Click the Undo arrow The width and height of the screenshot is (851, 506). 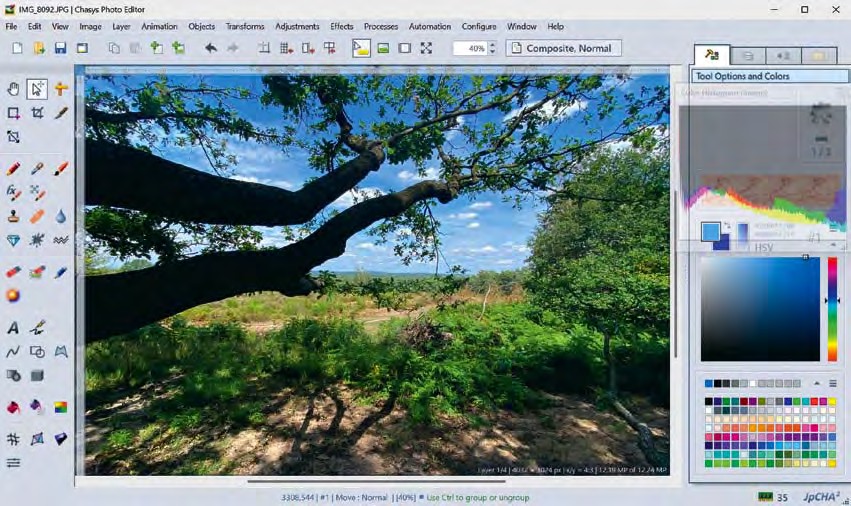click(x=210, y=48)
